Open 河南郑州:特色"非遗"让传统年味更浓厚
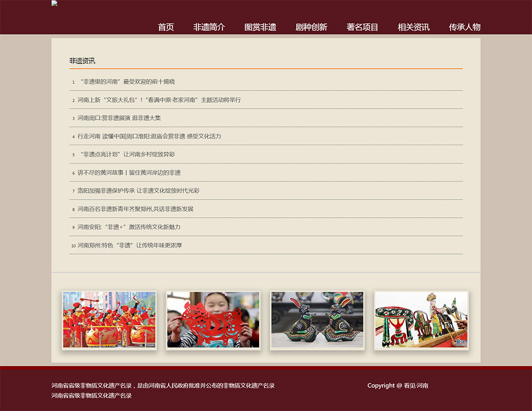This screenshot has width=532, height=411. [x=130, y=245]
